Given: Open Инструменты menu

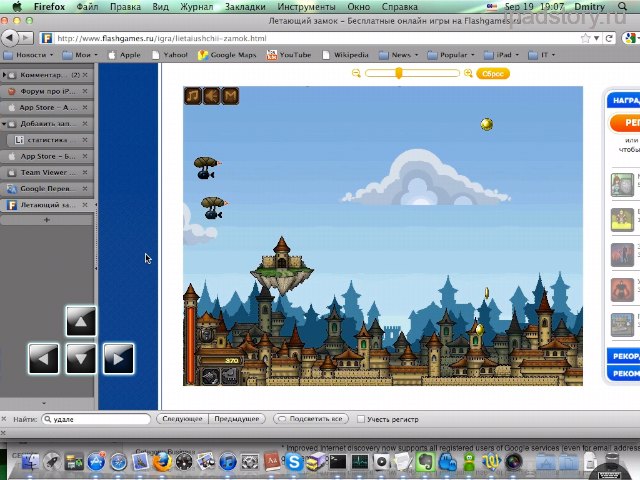Looking at the screenshot, I should click(x=306, y=7).
